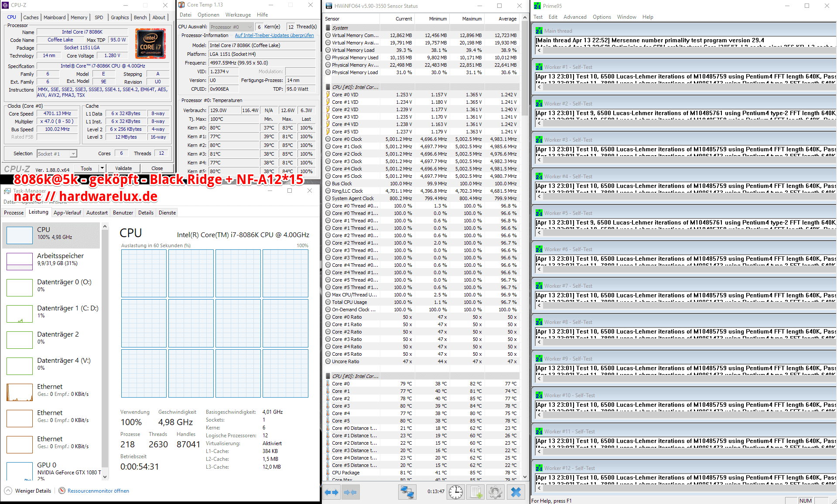Switch to the Mainboard tab in CPU-Z
This screenshot has width=837, height=504.
(x=55, y=17)
